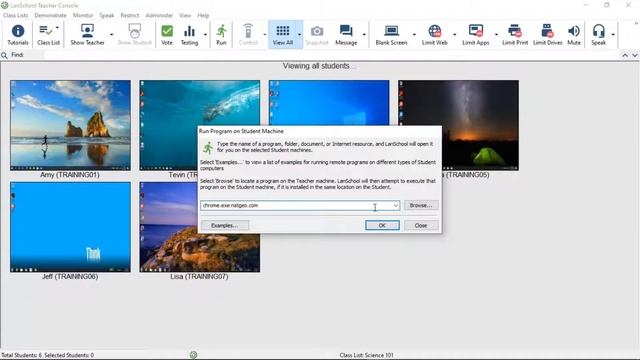Click the find next down arrow
Viewport: 640px width, 360px height.
pos(635,55)
